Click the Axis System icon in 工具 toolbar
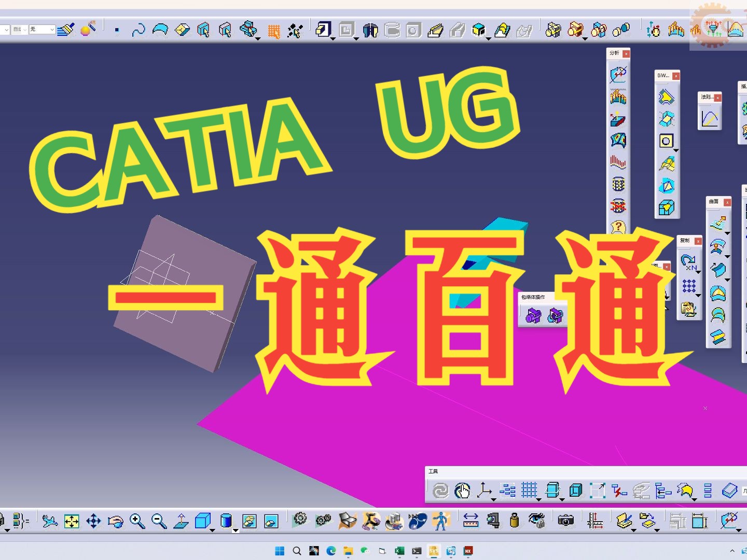This screenshot has height=560, width=747. pyautogui.click(x=483, y=489)
